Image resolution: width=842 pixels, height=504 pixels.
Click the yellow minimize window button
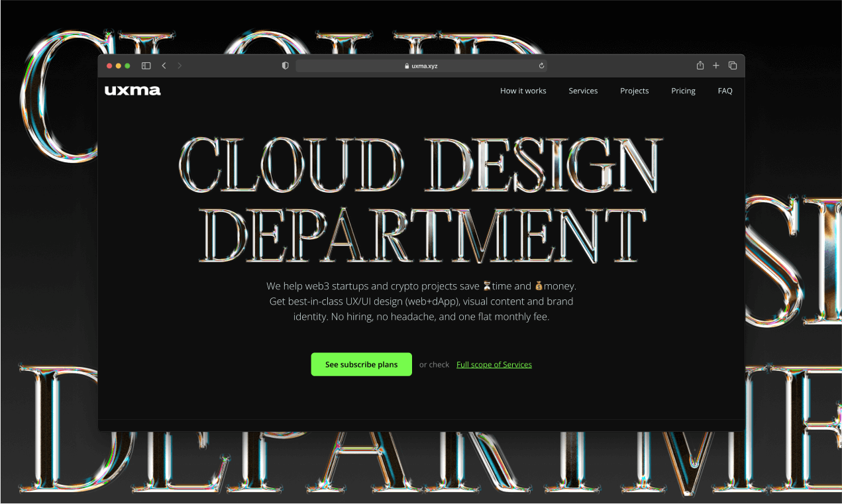tap(119, 66)
